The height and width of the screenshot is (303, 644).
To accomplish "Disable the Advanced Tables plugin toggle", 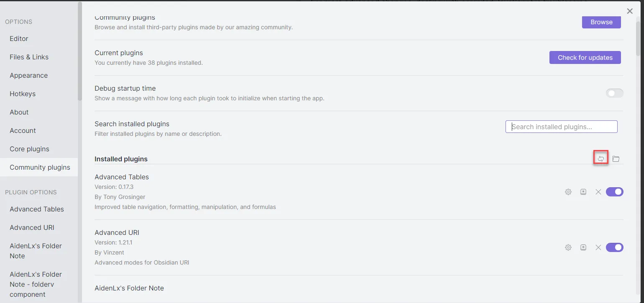I will click(x=614, y=192).
